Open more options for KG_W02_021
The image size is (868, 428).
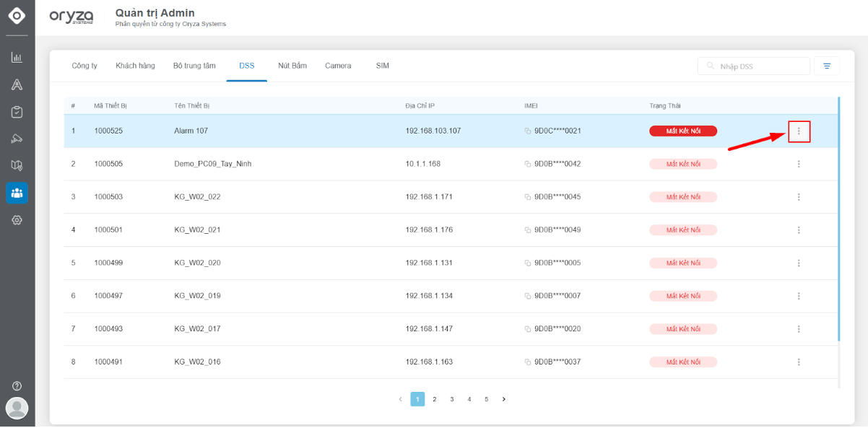(x=799, y=230)
